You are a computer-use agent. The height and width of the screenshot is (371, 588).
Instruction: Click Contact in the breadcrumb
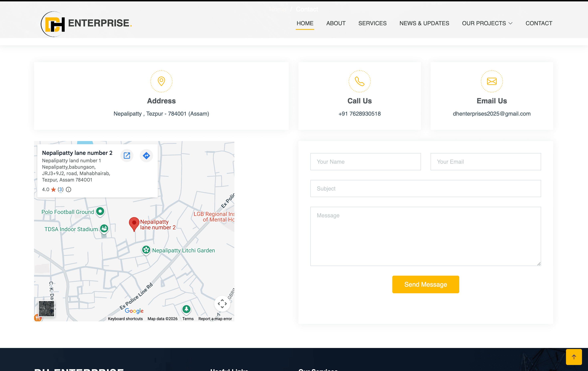tap(307, 9)
